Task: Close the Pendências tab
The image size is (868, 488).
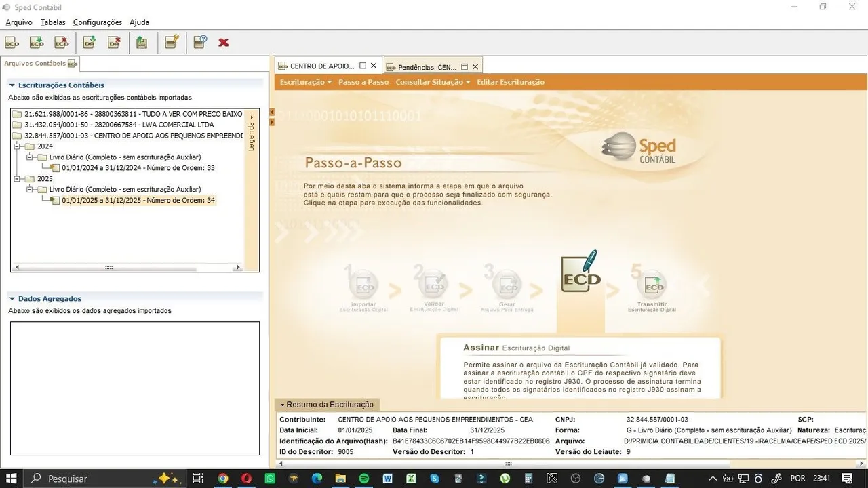Action: tap(475, 66)
